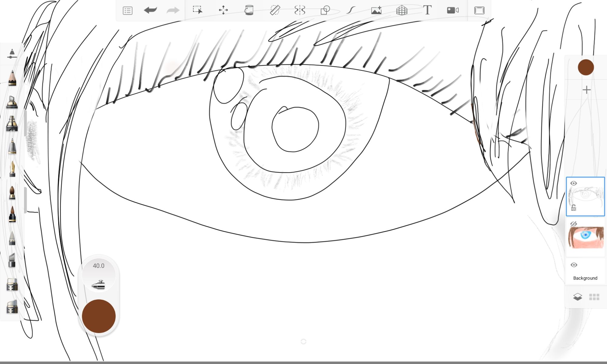Activate the transform move tool
The height and width of the screenshot is (364, 607).
click(x=223, y=10)
